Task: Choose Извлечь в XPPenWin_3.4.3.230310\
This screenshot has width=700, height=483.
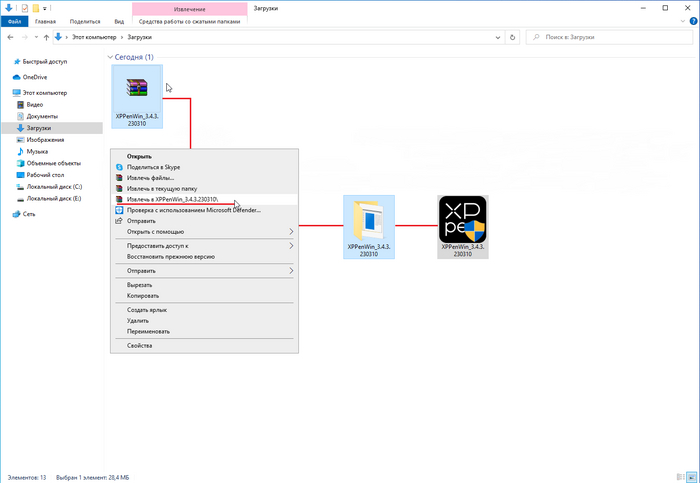Action: 204,200
